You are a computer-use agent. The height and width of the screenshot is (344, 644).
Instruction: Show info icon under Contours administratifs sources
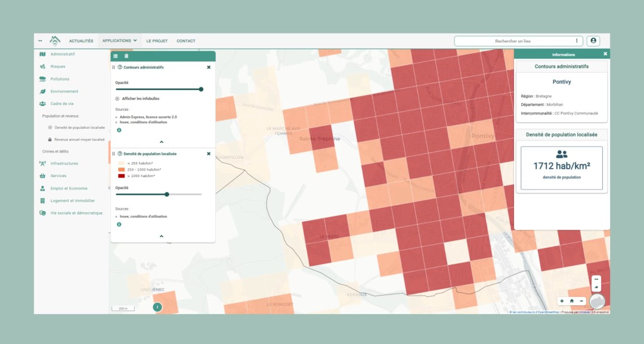click(119, 130)
